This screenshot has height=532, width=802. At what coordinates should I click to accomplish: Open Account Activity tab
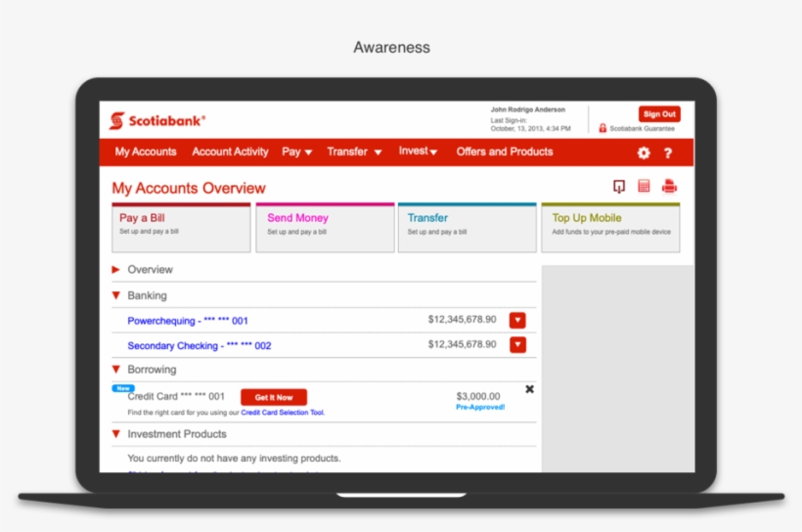tap(230, 152)
